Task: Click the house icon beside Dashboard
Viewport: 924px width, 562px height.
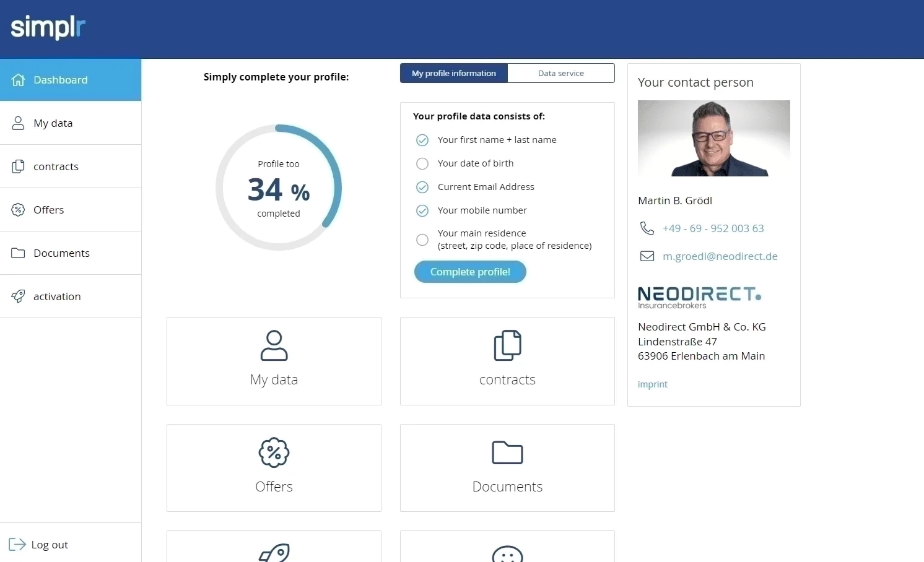Action: point(19,80)
